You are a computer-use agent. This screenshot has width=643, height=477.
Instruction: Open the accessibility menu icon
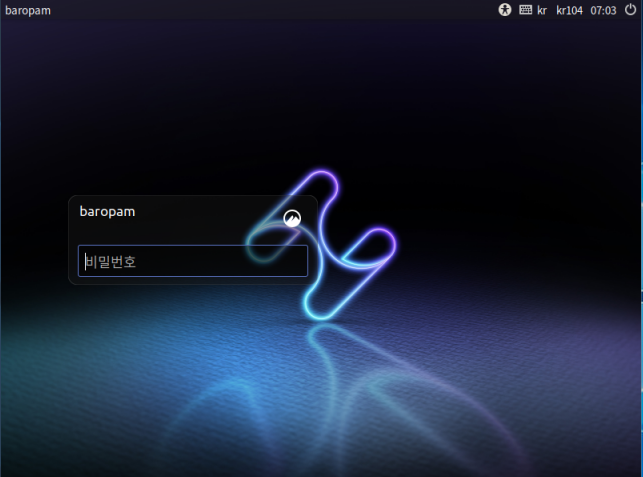click(504, 10)
